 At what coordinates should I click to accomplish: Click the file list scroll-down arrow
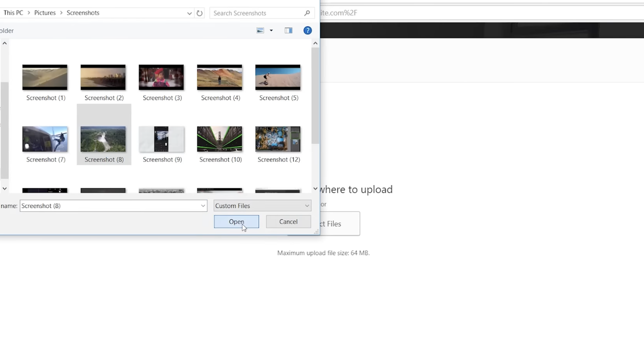coord(315,189)
